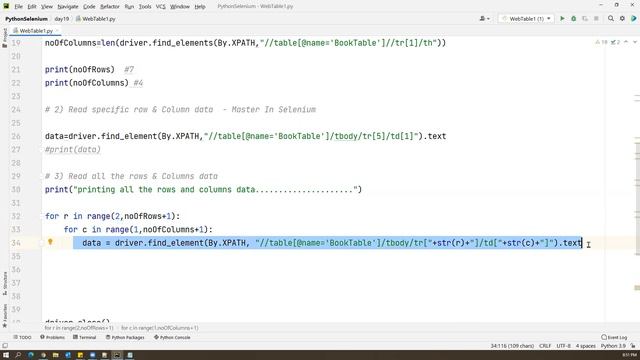Screen dimensions: 640x360
Task: Click WebTable1.py breadcrumb in navigation bar
Action: (x=96, y=19)
